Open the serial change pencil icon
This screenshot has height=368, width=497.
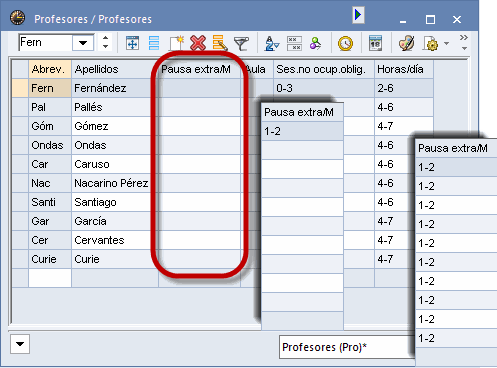(x=220, y=43)
